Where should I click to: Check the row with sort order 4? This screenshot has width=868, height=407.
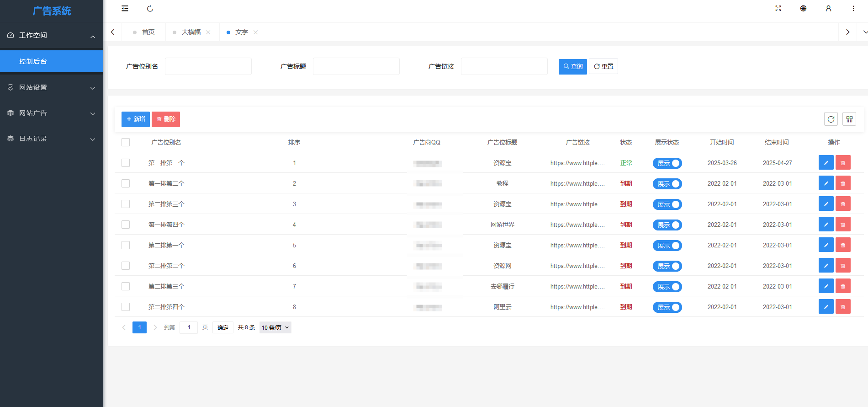126,225
